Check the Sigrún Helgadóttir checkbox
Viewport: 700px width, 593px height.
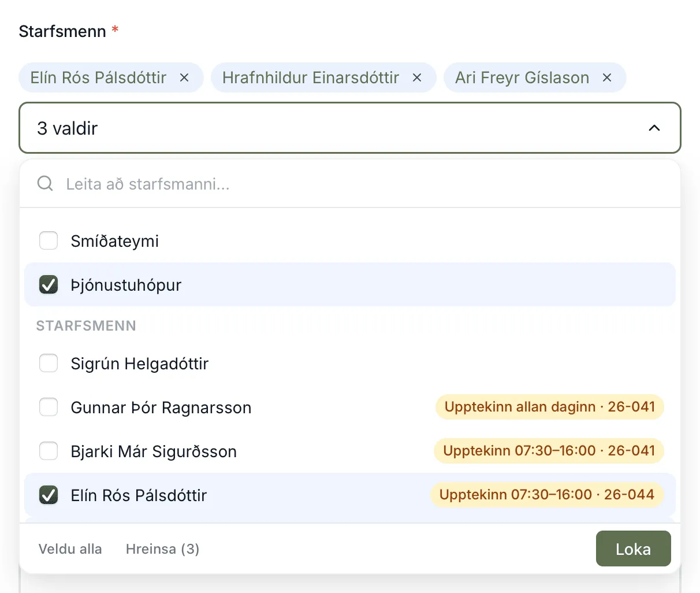(x=49, y=363)
